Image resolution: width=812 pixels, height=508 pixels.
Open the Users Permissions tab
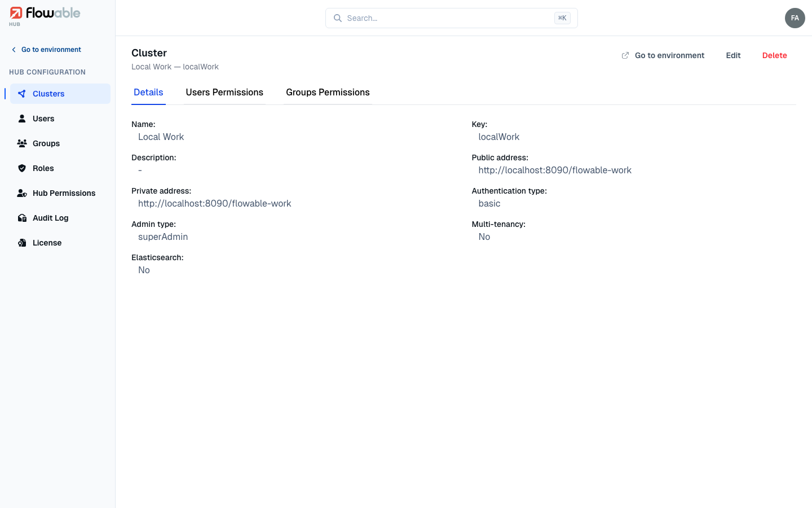click(x=224, y=93)
